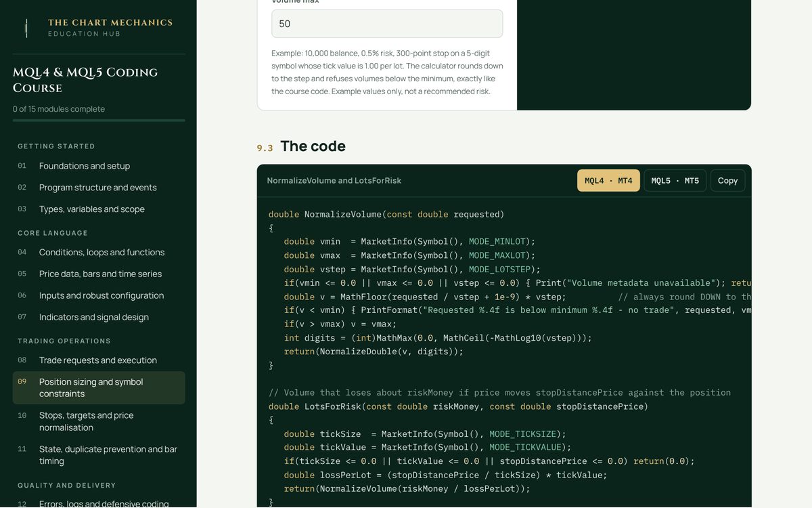Screen dimensions: 812x508
Task: Open module 07 Indicators and signal design
Action: click(99, 317)
